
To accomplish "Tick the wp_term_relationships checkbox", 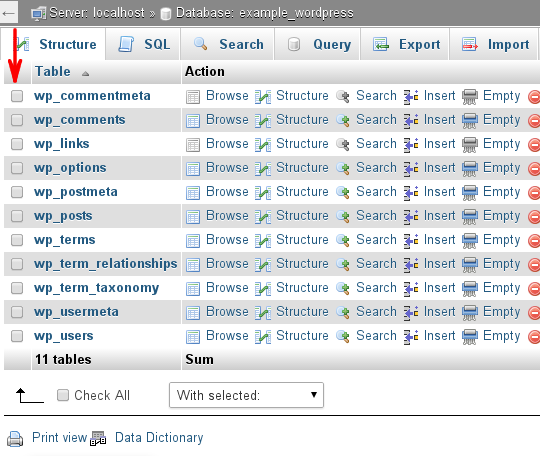I will point(17,264).
